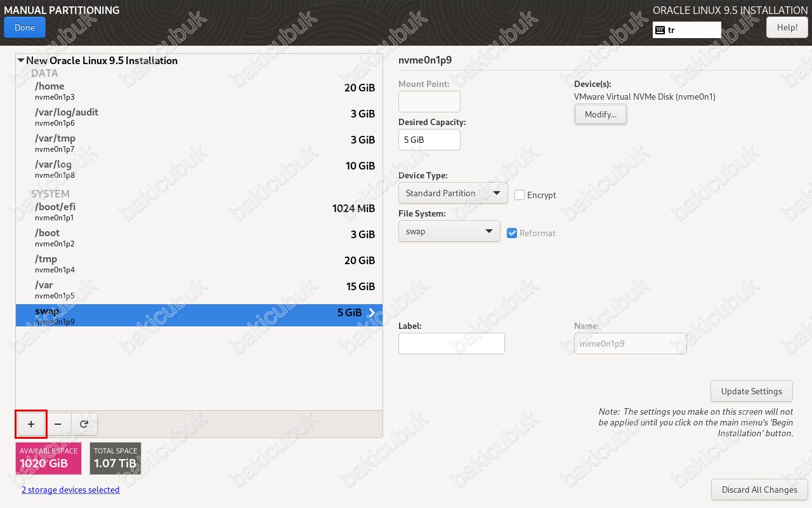Click Discard All Changes button
This screenshot has height=508, width=812.
coord(759,490)
